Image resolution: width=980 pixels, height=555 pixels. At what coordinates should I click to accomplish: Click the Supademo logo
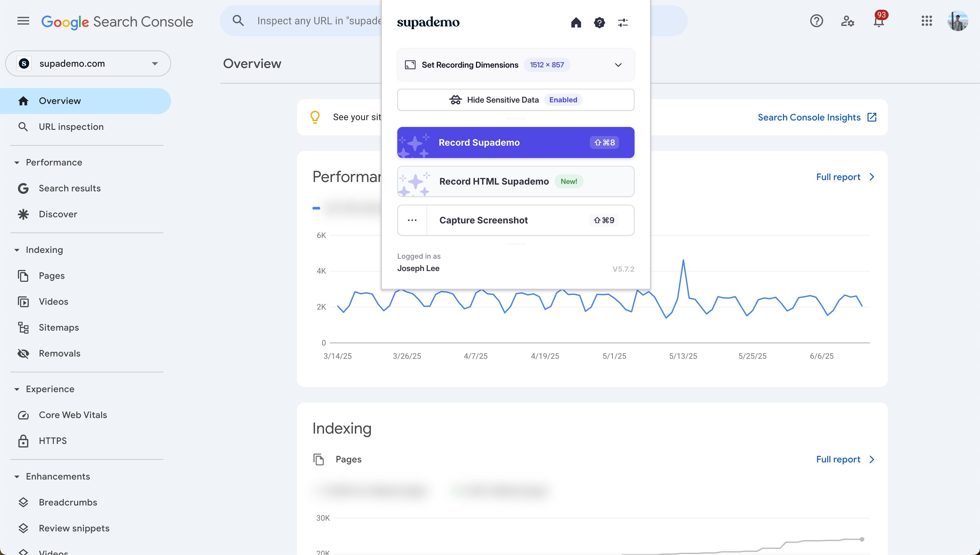(428, 22)
